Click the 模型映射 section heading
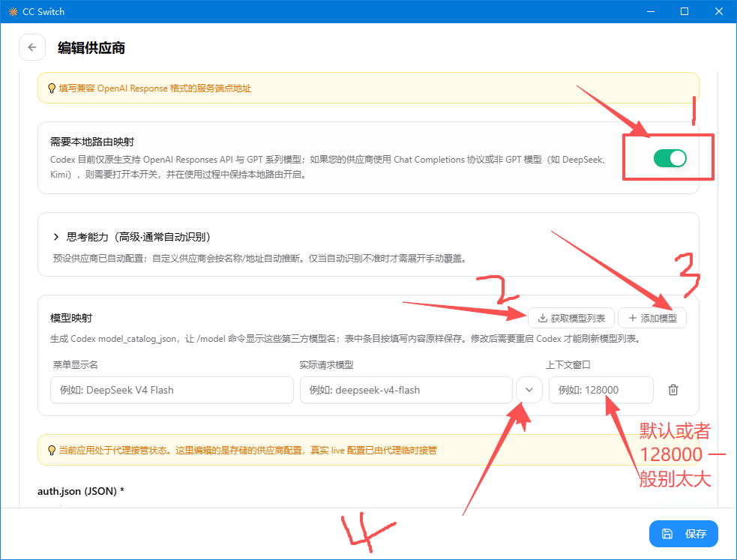This screenshot has height=560, width=737. 71,318
